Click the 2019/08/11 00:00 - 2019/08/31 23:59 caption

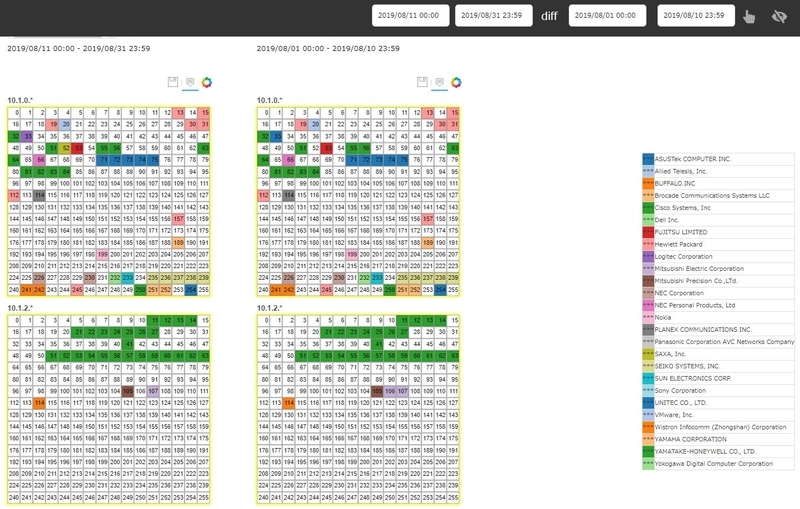pos(79,48)
